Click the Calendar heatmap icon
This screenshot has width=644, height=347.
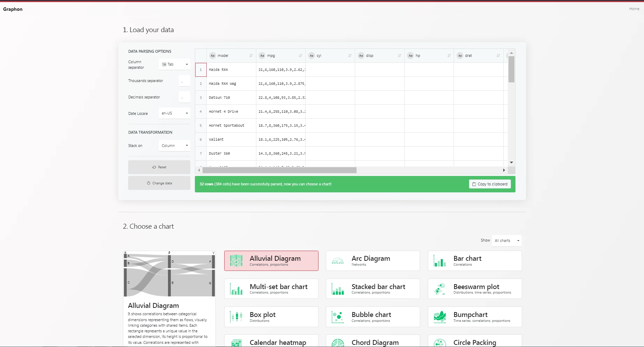click(236, 343)
